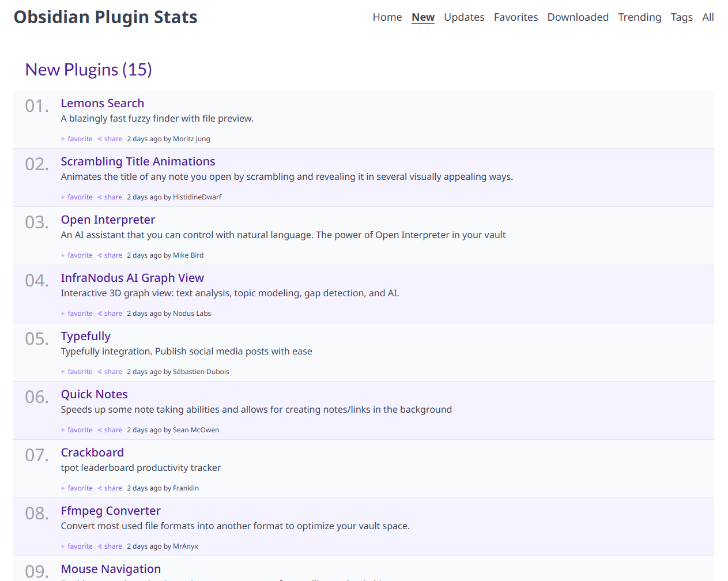
Task: Open the All plugins nav item
Action: [x=708, y=17]
